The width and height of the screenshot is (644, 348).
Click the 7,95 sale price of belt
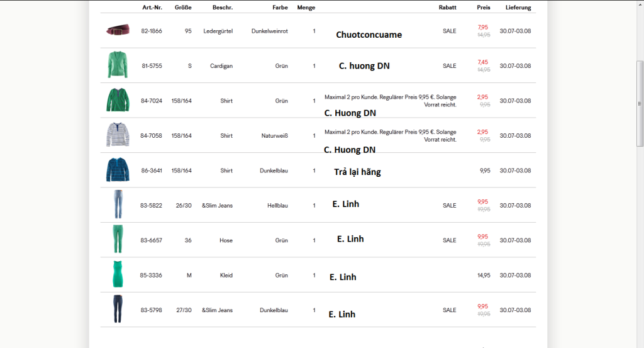(x=483, y=27)
